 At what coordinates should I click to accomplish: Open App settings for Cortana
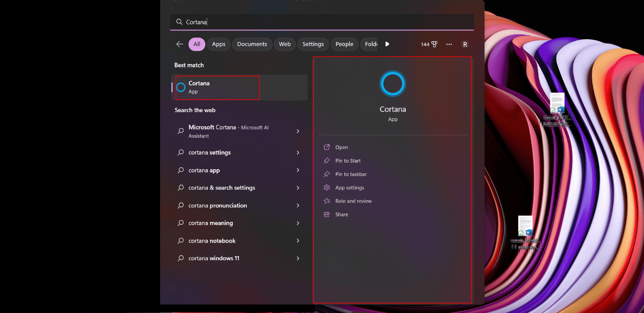[x=350, y=188]
